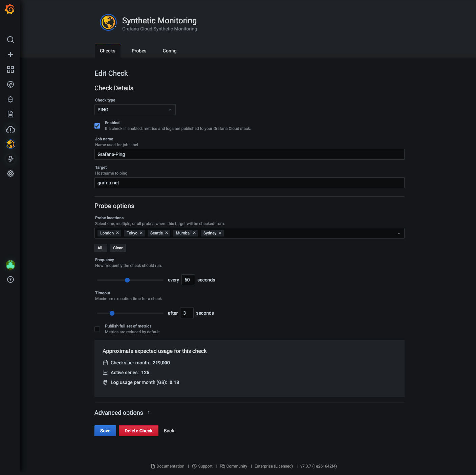Click the Job name input field
Viewport: 476px width, 475px height.
pyautogui.click(x=250, y=154)
